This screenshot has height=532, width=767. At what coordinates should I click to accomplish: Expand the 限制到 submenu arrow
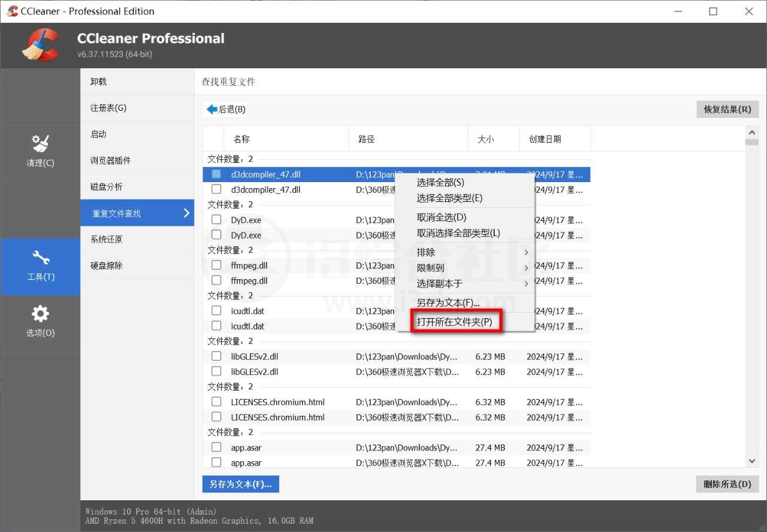(x=526, y=268)
